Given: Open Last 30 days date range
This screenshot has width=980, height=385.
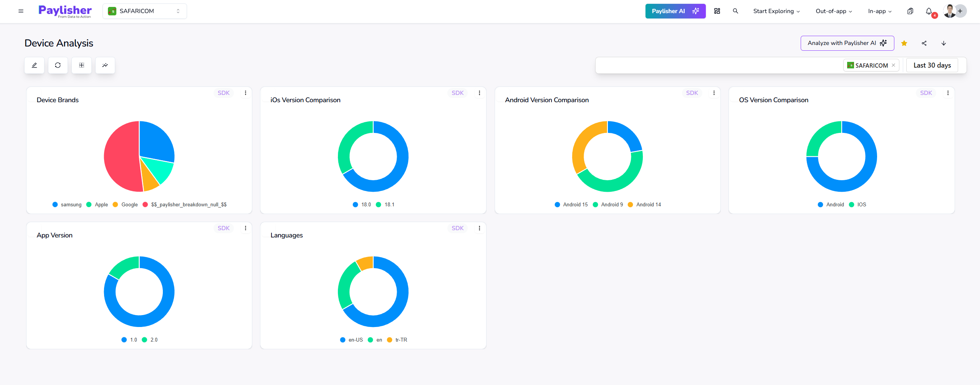Looking at the screenshot, I should pos(932,65).
